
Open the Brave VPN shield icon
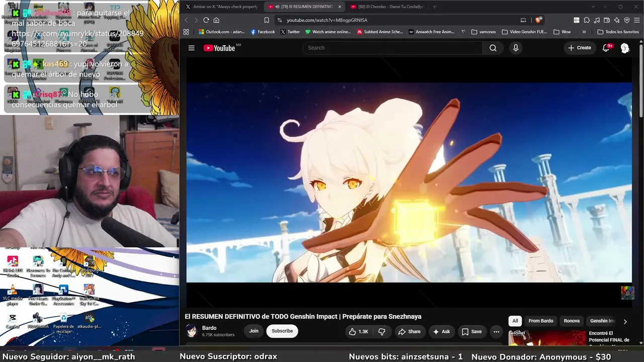click(x=627, y=20)
